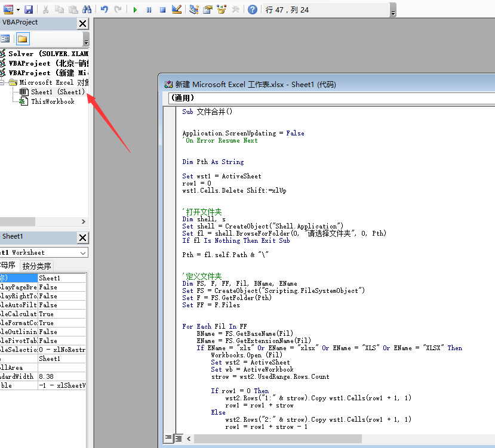Toggle Folders in the project panel
The height and width of the screenshot is (448, 495).
pos(23,39)
